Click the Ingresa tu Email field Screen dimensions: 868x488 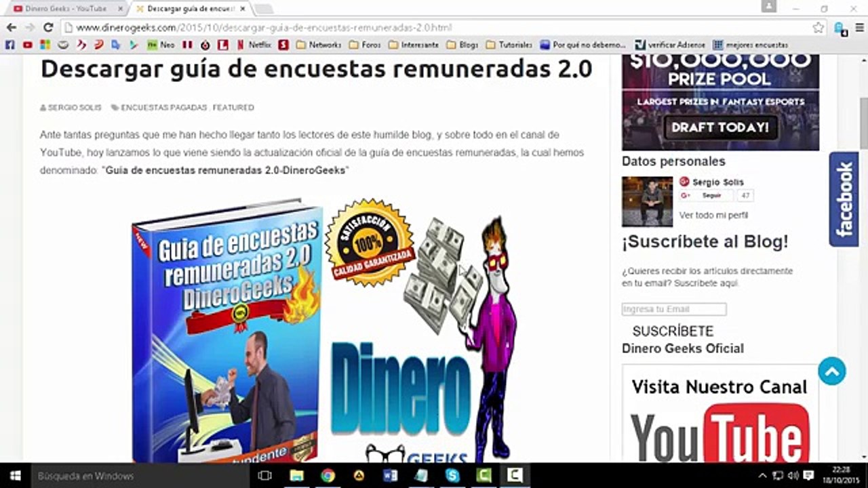(x=674, y=309)
